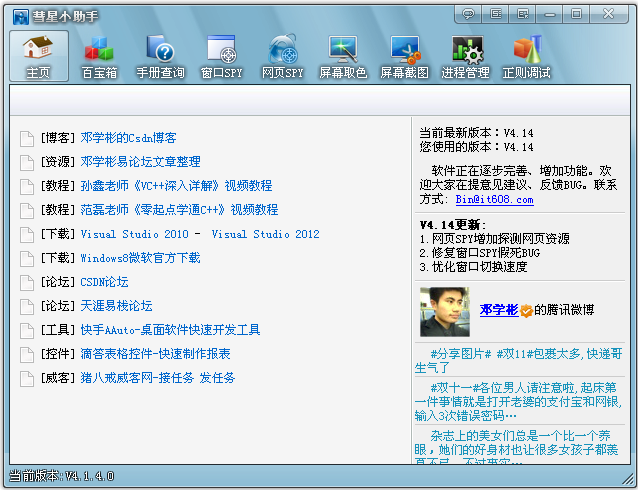Click the document icon beside 邓学彬的Csdn博客
This screenshot has height=490, width=638.
point(27,138)
